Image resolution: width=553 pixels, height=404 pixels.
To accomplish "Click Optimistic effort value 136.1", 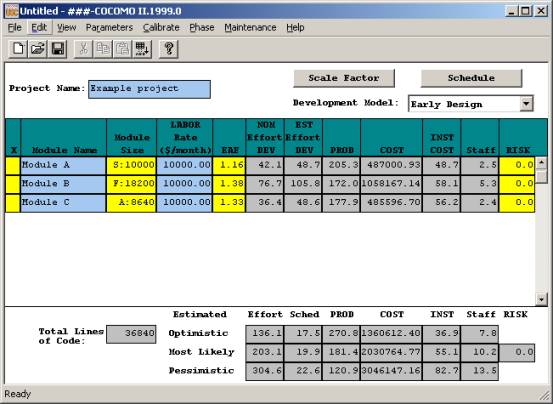I will [x=265, y=333].
